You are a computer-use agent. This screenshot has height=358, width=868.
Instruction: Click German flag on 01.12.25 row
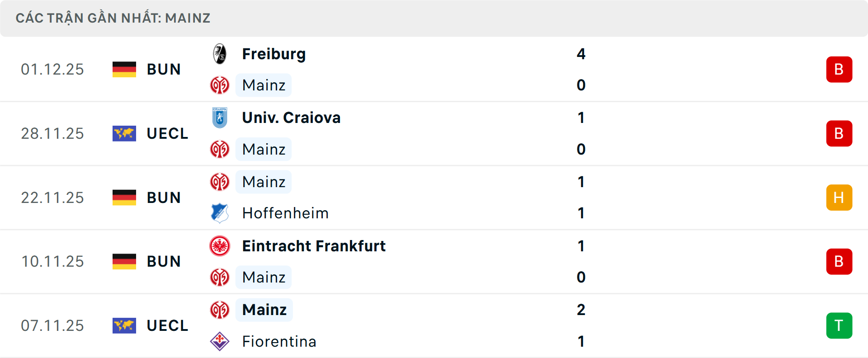coord(124,69)
